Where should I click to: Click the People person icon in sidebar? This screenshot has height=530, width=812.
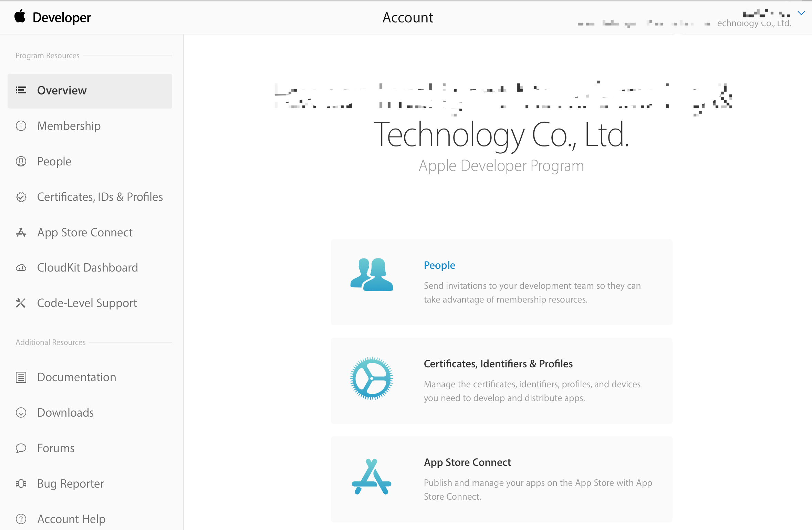coord(21,161)
